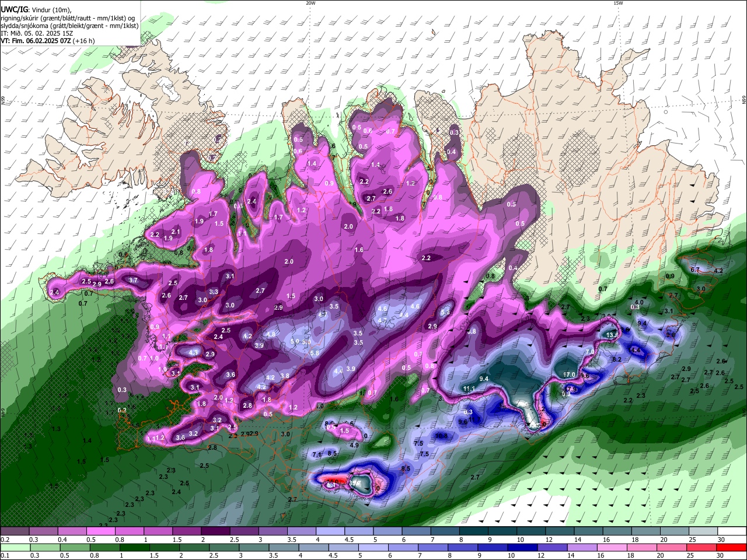Click the '4.0' precipitation value
The width and height of the screenshot is (747, 560).
pyautogui.click(x=639, y=302)
